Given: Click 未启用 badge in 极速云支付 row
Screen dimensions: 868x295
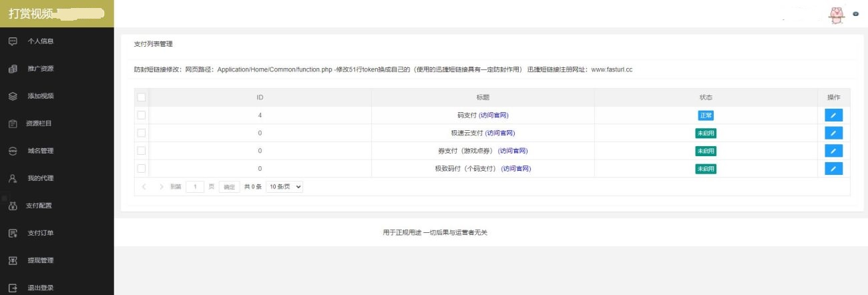Looking at the screenshot, I should tap(706, 133).
